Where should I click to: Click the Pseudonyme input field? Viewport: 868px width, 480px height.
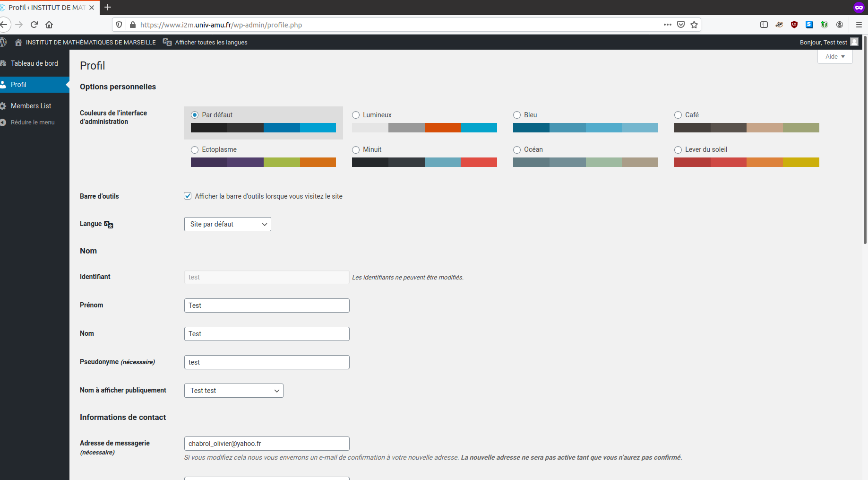tap(267, 362)
